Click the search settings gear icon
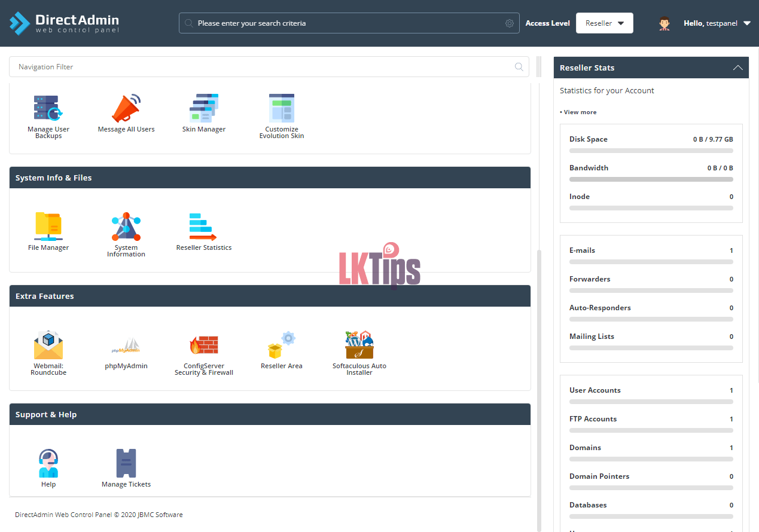 click(x=510, y=23)
